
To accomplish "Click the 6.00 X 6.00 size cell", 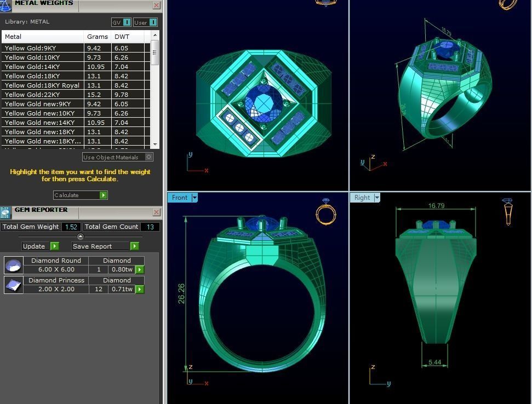I will click(x=56, y=269).
